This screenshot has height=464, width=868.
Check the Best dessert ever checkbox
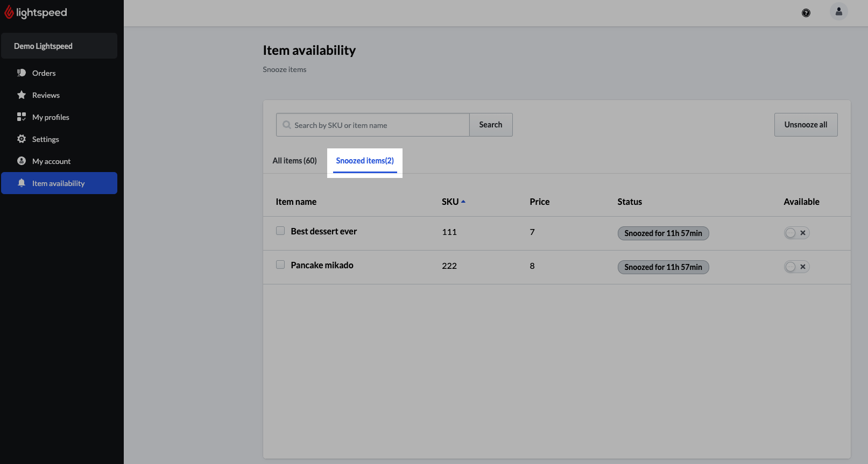coord(280,231)
